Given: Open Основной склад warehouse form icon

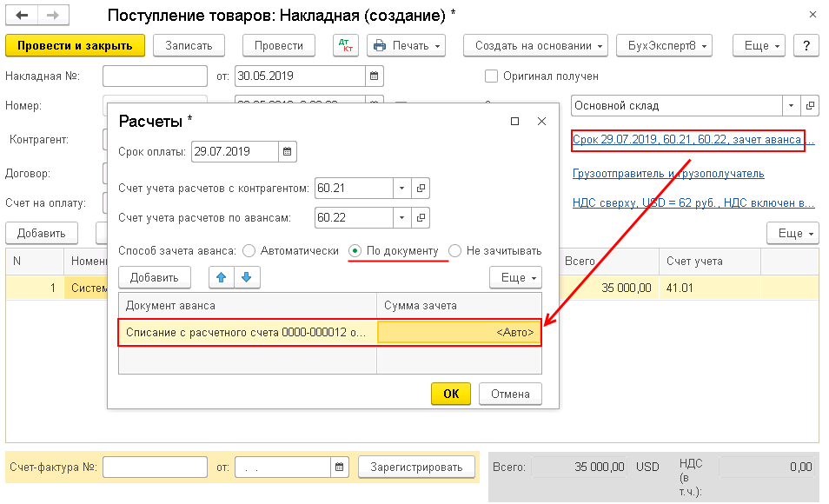Looking at the screenshot, I should point(810,106).
